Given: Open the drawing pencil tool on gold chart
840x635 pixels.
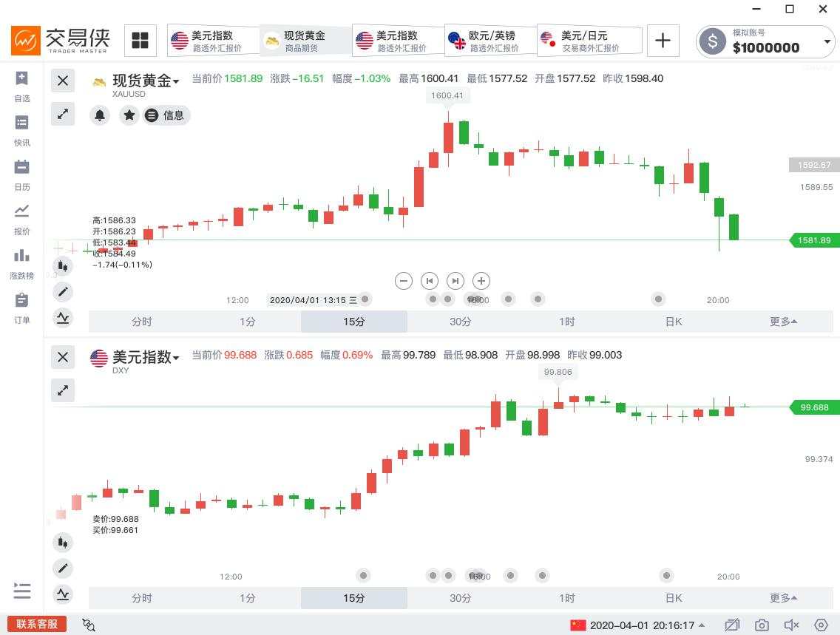Looking at the screenshot, I should pyautogui.click(x=63, y=292).
